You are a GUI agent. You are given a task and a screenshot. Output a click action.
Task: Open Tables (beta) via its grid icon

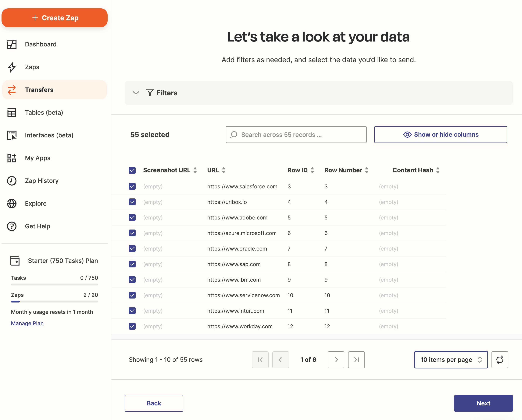[12, 113]
